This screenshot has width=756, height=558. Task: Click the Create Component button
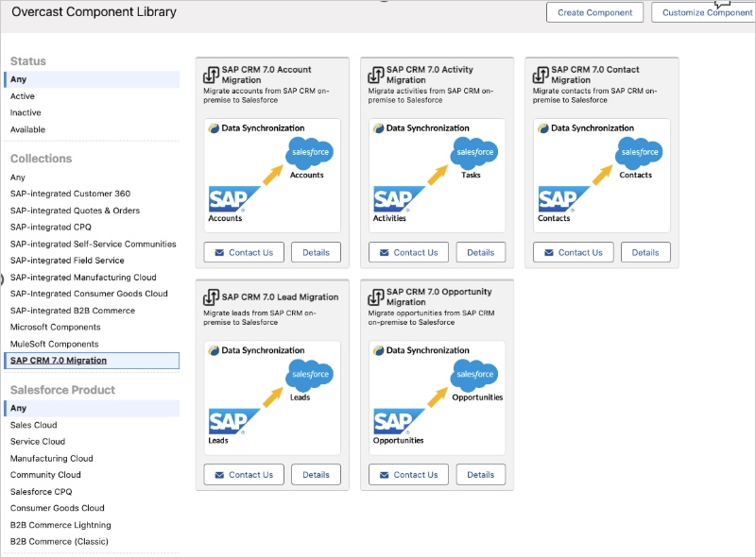[594, 12]
